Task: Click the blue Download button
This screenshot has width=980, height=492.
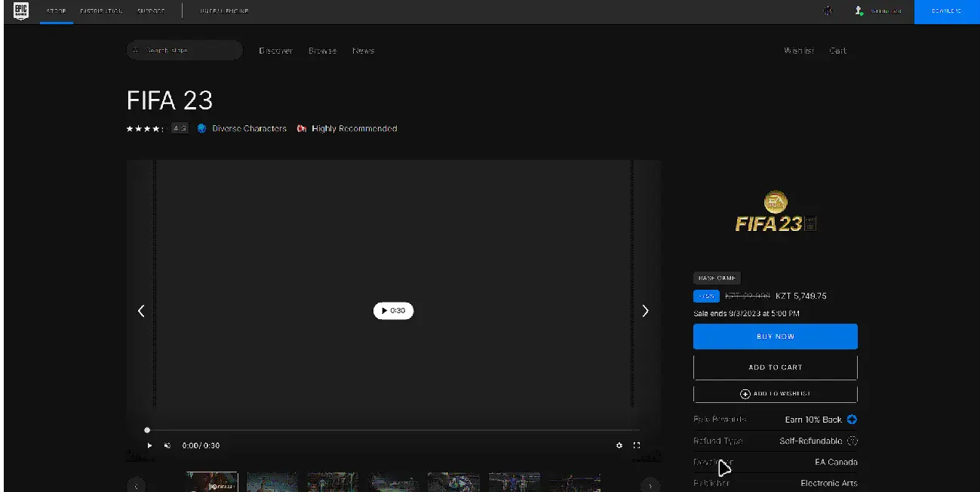Action: click(x=947, y=11)
